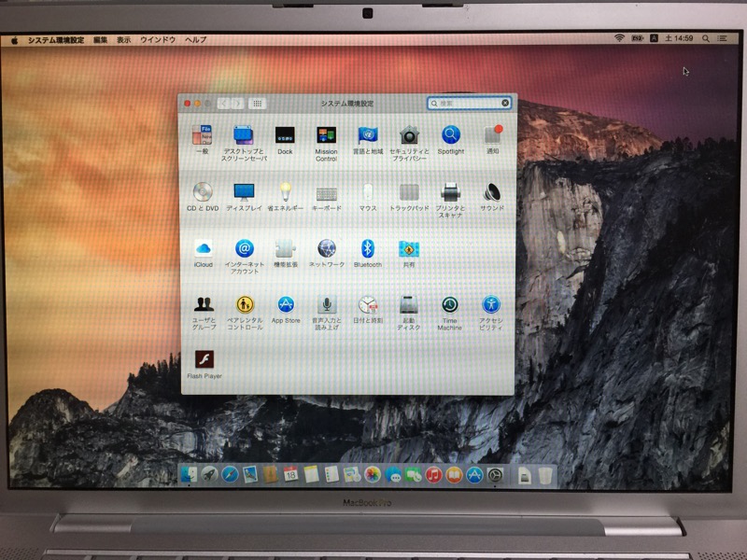Open セキュリティとプライバシー pane

[x=409, y=143]
